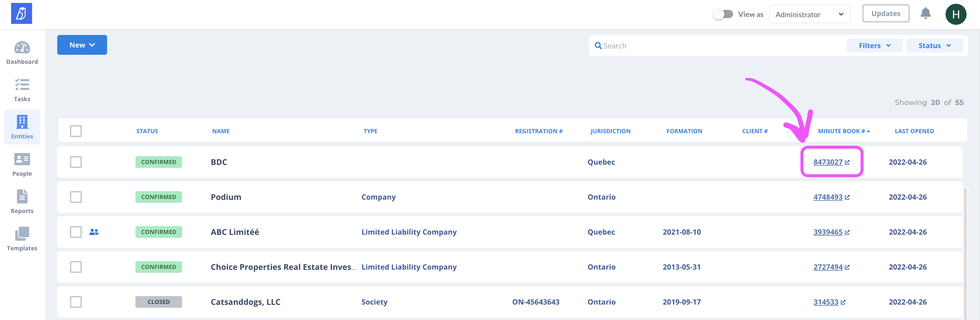Screen dimensions: 980x320
Task: Click the app logo at top left
Action: click(21, 13)
